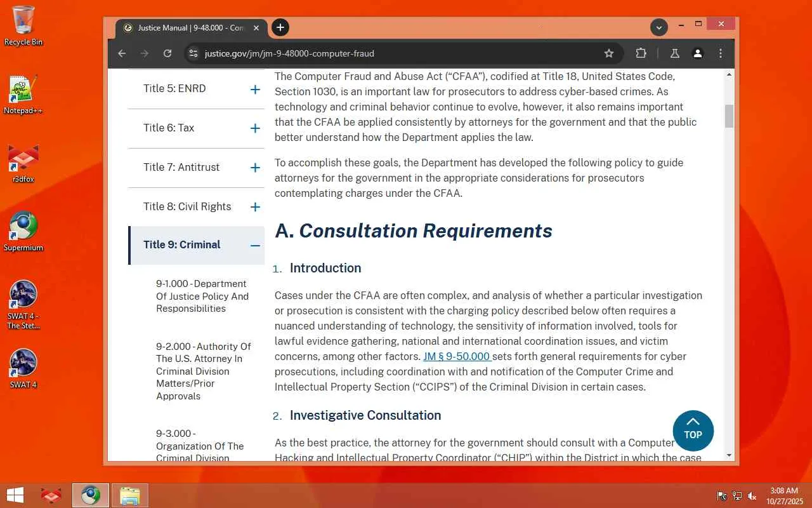Image resolution: width=812 pixels, height=508 pixels.
Task: Open 9-1.000 Department Of Justice Policy item
Action: click(x=202, y=296)
